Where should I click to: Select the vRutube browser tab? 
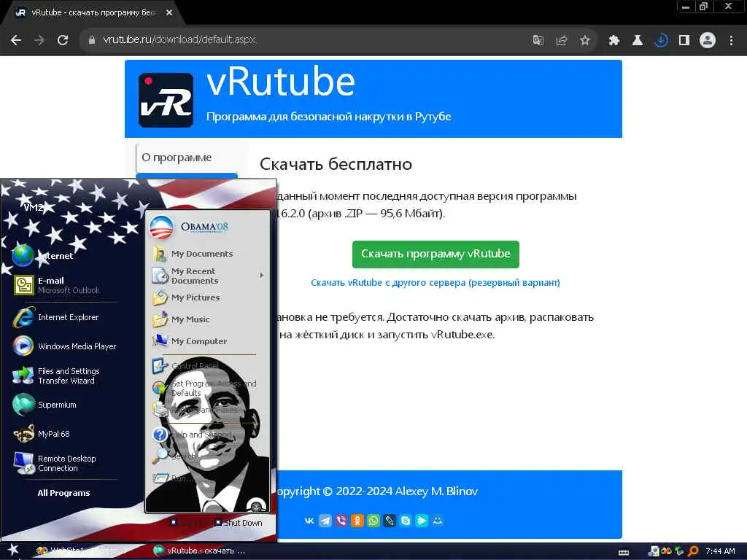click(x=93, y=13)
